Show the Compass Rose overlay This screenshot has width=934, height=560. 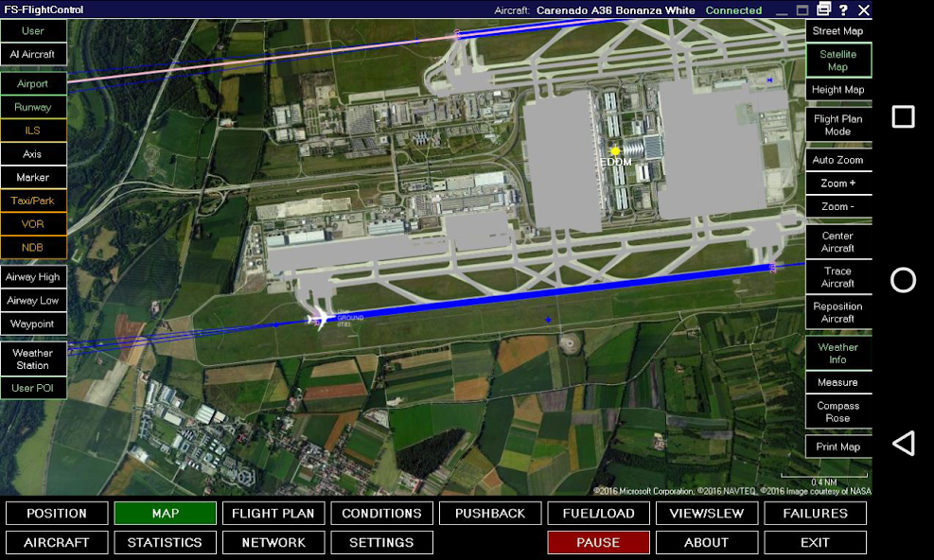coord(837,412)
